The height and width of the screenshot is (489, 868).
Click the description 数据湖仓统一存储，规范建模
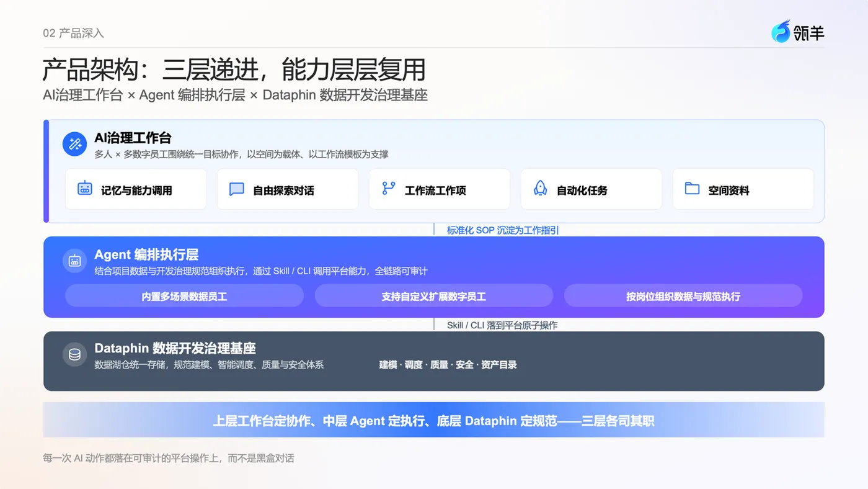click(x=209, y=365)
